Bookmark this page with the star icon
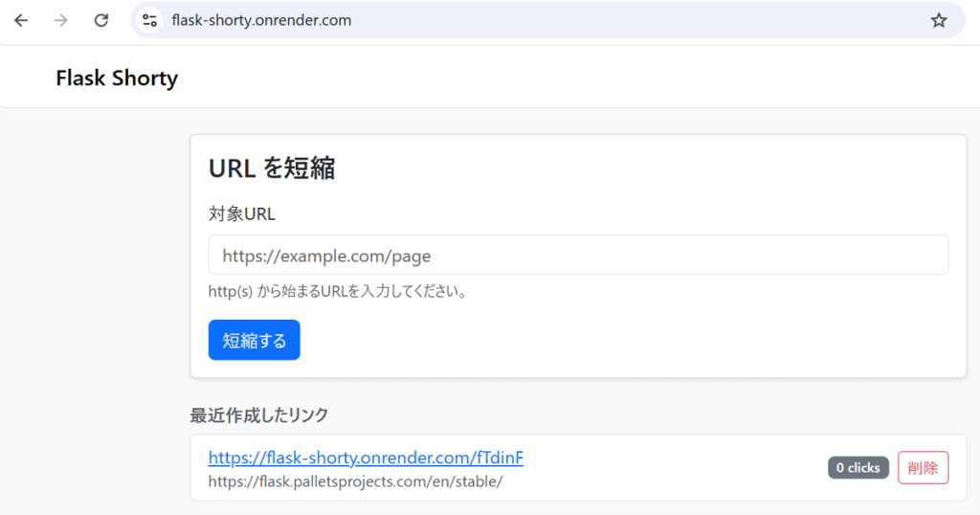Image resolution: width=980 pixels, height=515 pixels. (x=938, y=20)
